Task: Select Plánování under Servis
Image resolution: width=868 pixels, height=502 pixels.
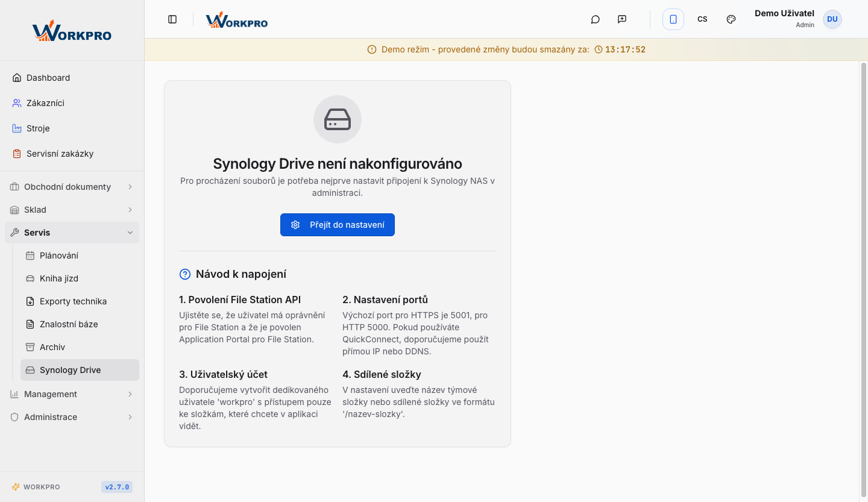Action: 80,256
